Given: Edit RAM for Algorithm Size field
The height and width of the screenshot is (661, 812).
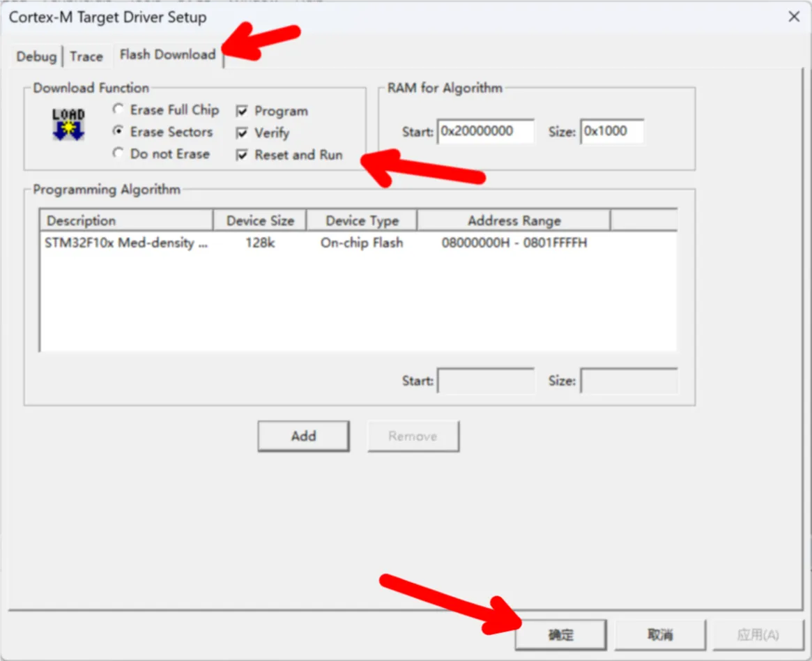Looking at the screenshot, I should 612,131.
